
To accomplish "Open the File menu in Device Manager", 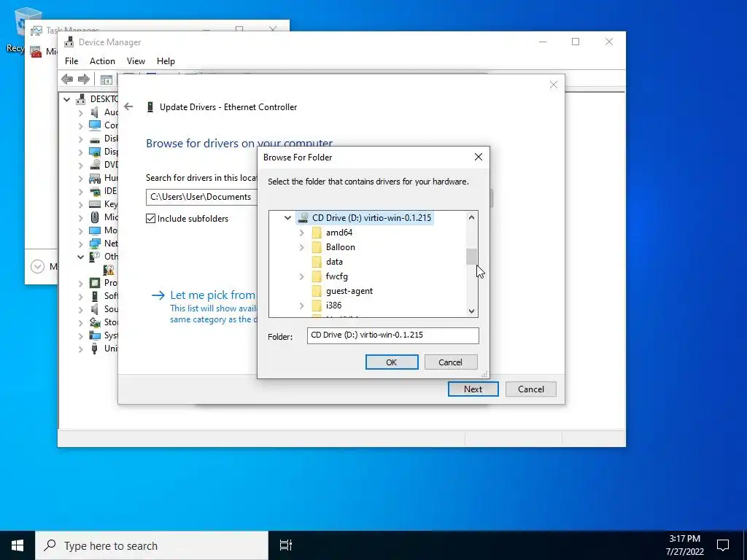I will tap(71, 61).
